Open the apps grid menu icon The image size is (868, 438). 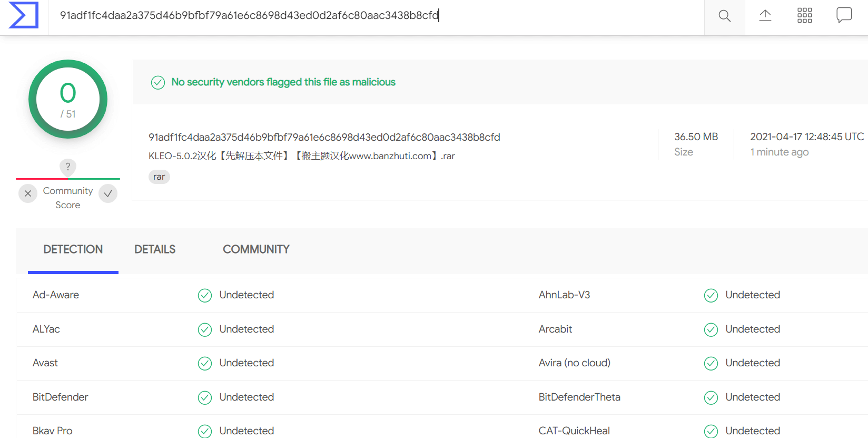point(804,15)
